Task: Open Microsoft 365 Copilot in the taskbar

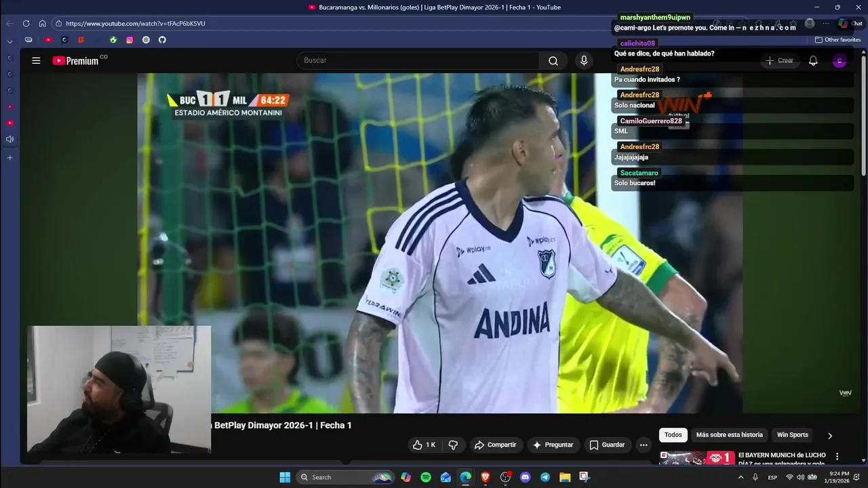Action: (x=406, y=477)
